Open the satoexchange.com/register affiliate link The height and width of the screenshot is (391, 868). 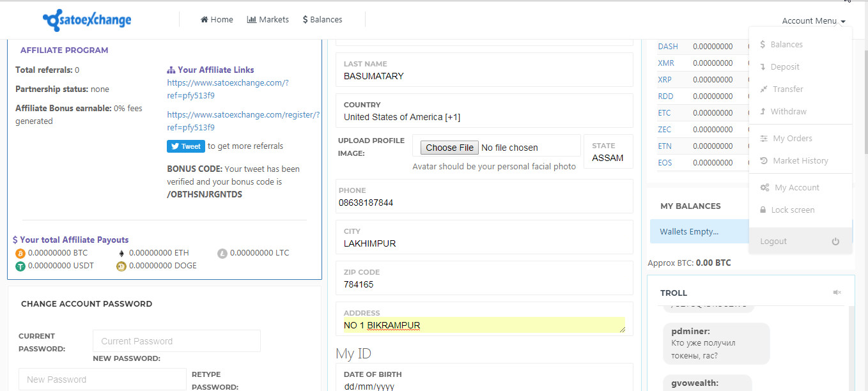coord(244,121)
